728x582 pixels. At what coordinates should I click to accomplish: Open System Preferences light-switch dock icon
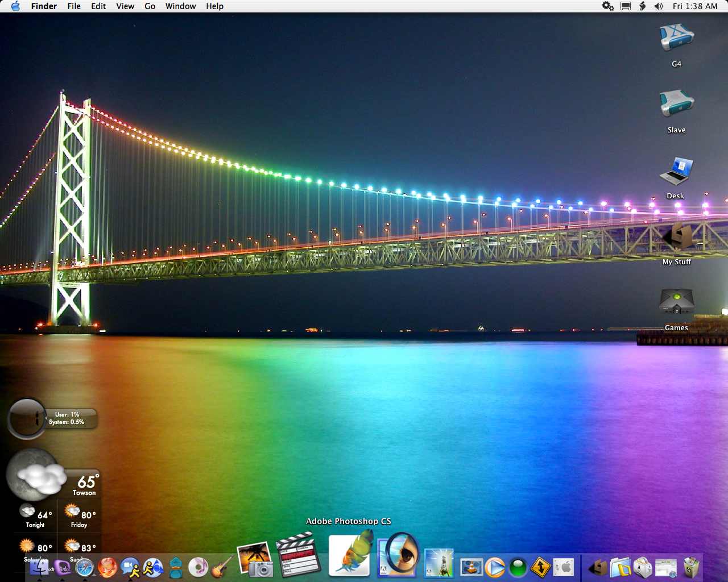[563, 567]
